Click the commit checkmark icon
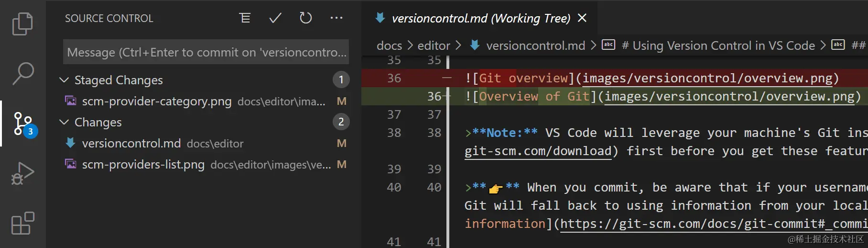868x248 pixels. pyautogui.click(x=275, y=18)
